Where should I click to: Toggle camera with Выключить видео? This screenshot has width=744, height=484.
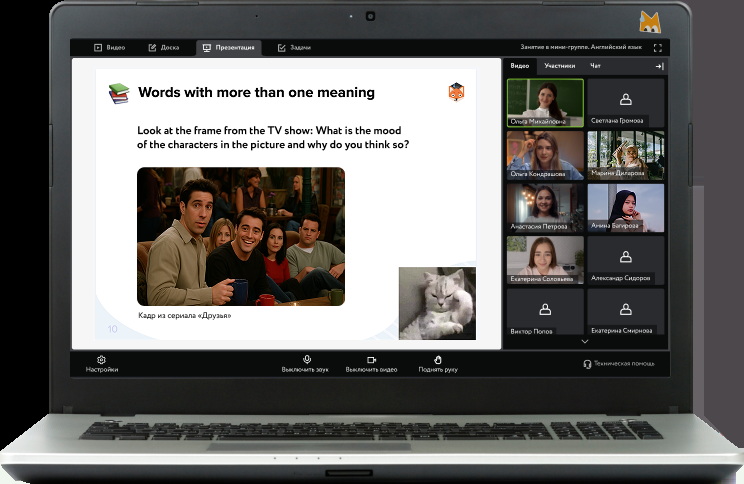(x=371, y=364)
